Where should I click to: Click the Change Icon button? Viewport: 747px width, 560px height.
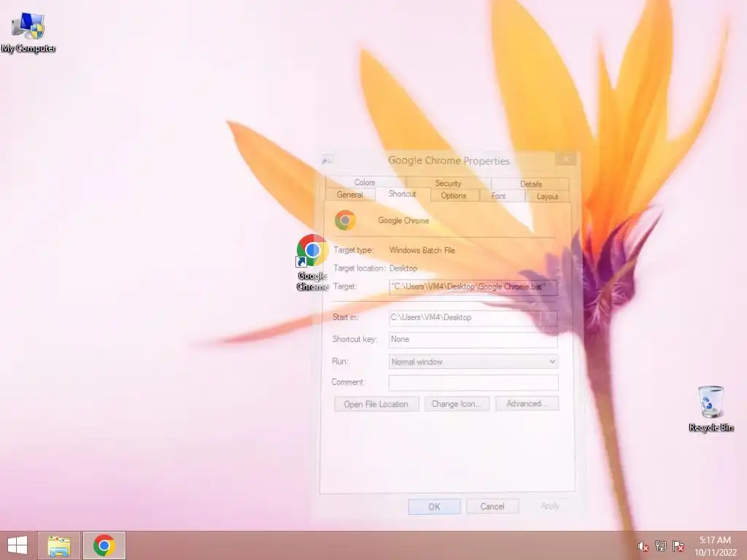[457, 404]
